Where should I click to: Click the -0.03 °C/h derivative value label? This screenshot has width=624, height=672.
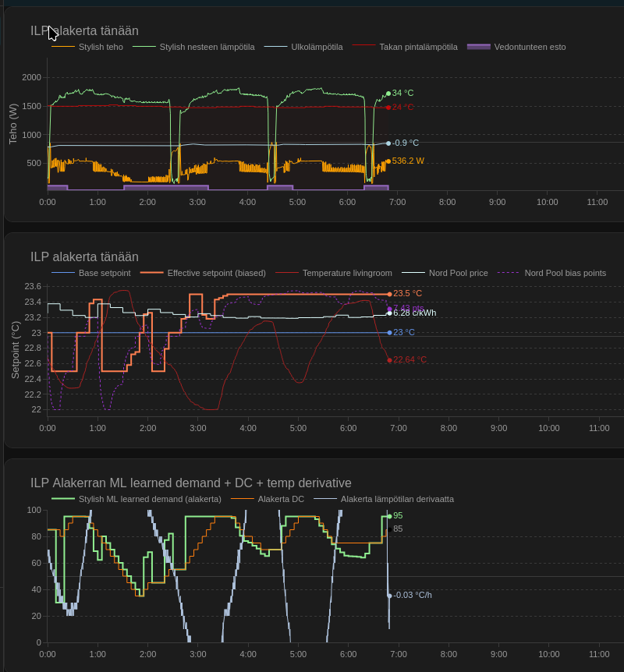[412, 595]
